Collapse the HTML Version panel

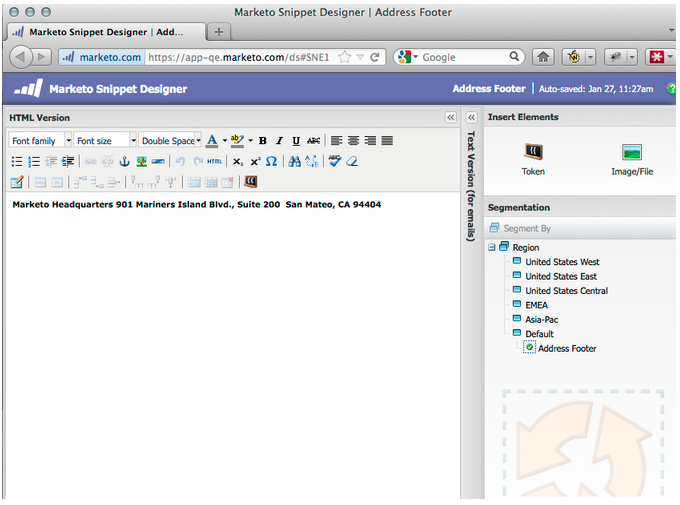click(451, 118)
